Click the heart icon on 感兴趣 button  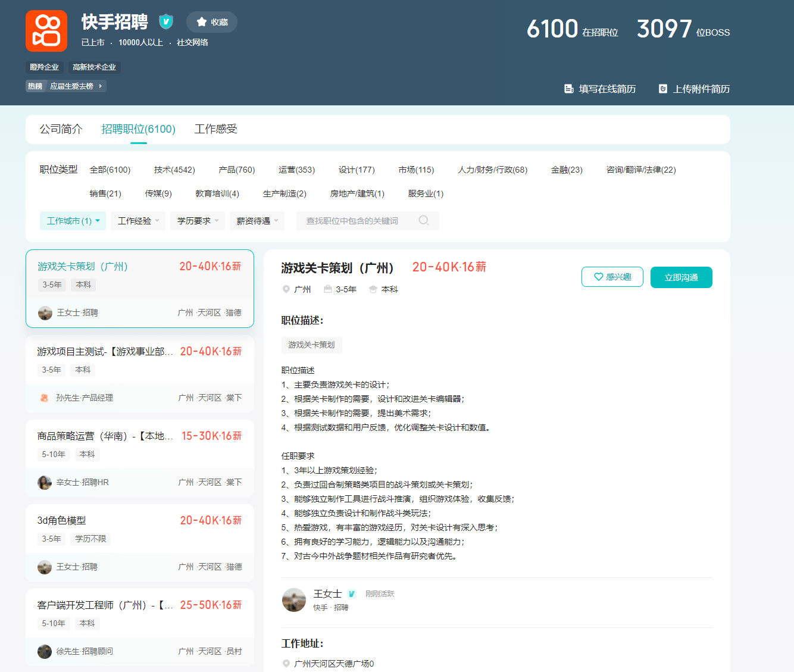[x=599, y=277]
